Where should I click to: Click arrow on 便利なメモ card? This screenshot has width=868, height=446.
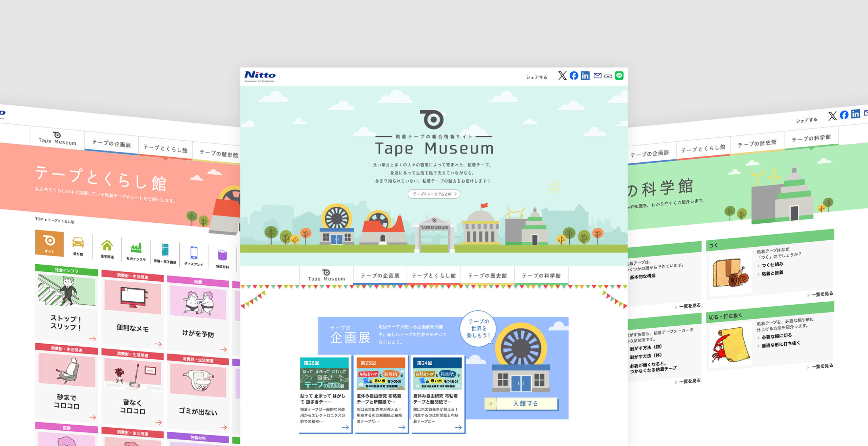pos(158,344)
